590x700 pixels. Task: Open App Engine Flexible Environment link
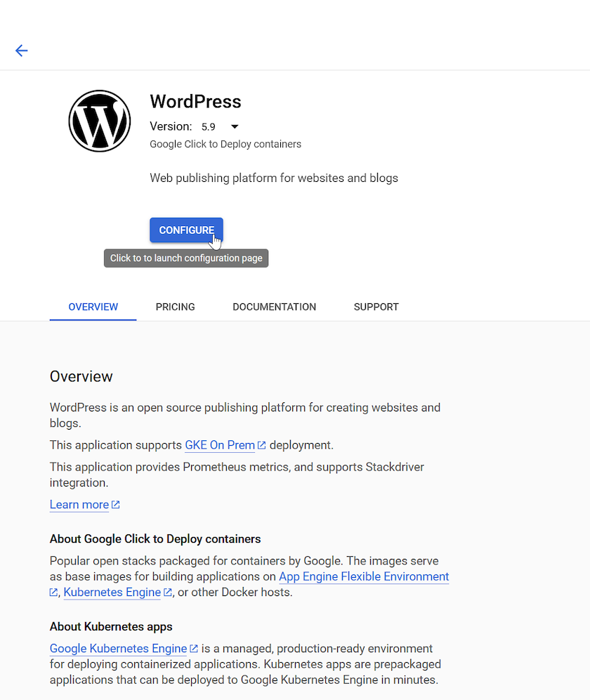tap(364, 576)
